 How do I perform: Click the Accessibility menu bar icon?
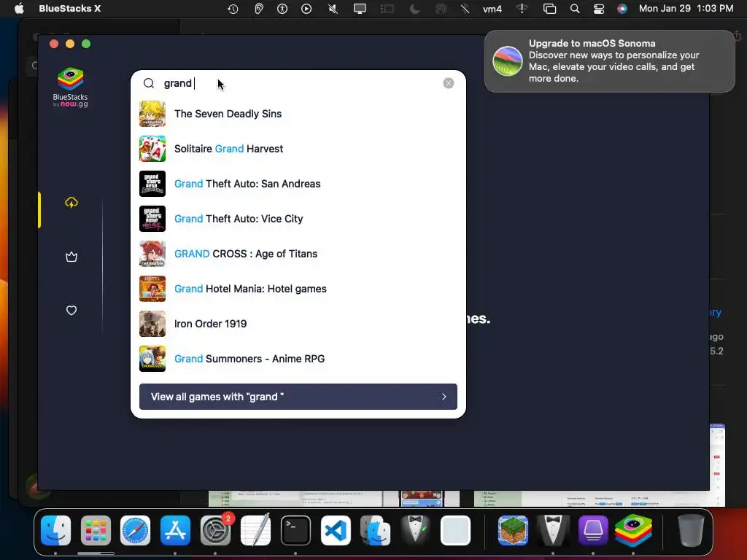[282, 9]
